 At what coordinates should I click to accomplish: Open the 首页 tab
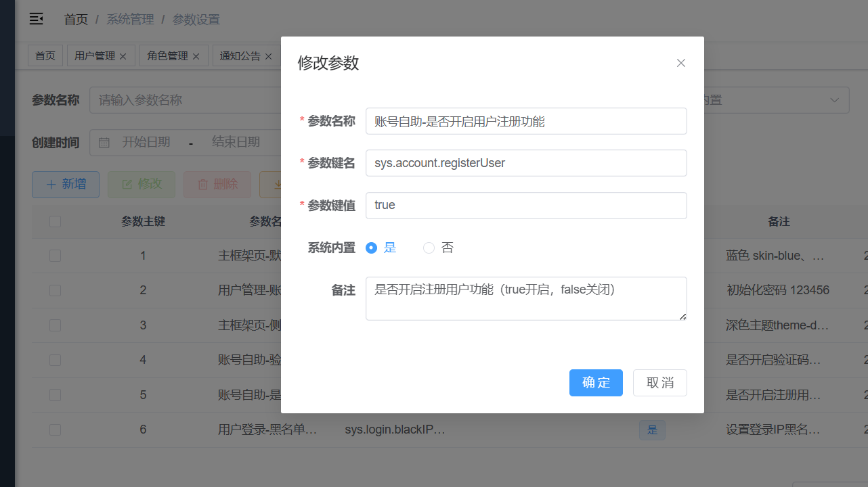(45, 56)
